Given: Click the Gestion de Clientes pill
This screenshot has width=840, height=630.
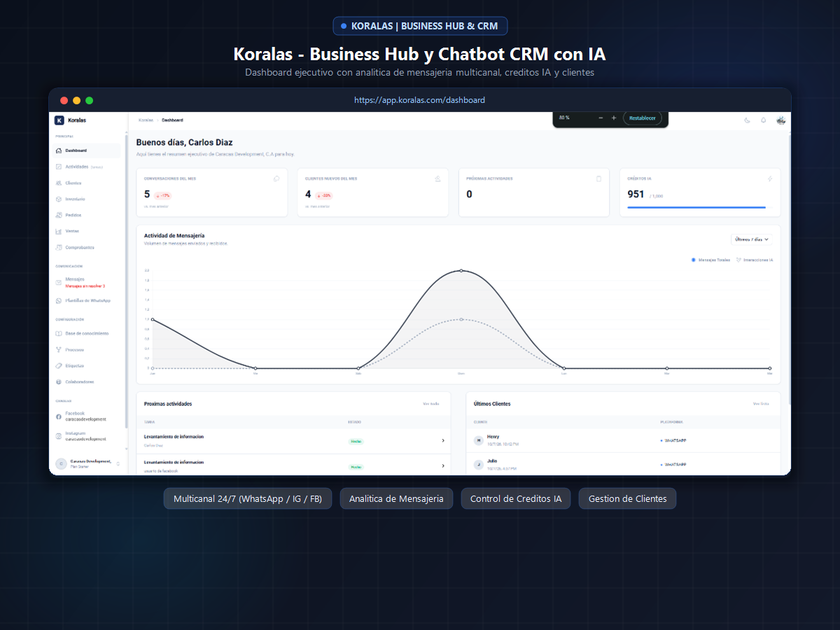Looking at the screenshot, I should coord(627,498).
